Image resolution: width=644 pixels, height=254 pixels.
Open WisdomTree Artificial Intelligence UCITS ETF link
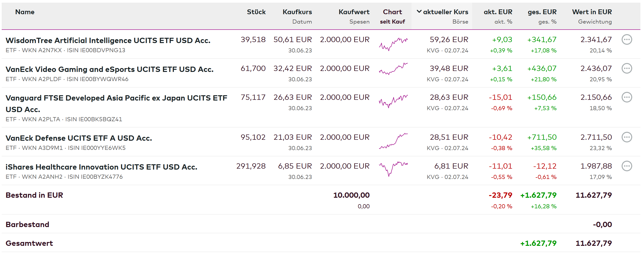point(108,40)
